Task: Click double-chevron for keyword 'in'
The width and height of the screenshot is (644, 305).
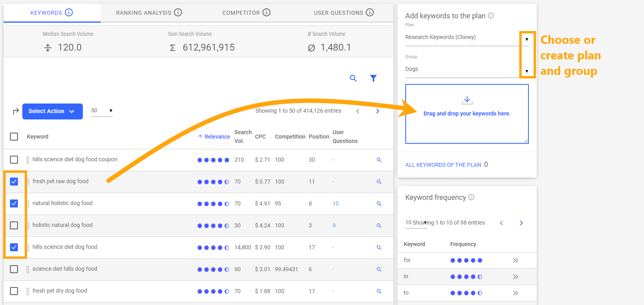Action: tap(516, 277)
